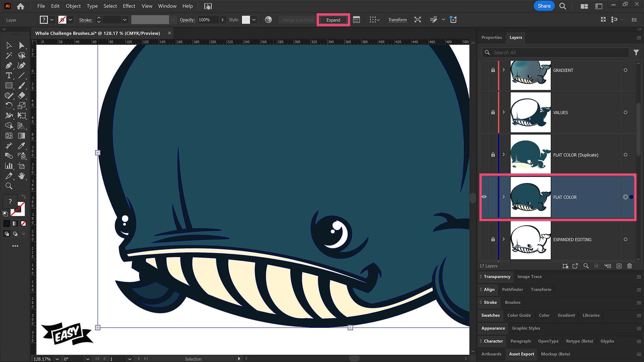
Task: Expand the GRADIENT layer contents
Action: [x=503, y=70]
